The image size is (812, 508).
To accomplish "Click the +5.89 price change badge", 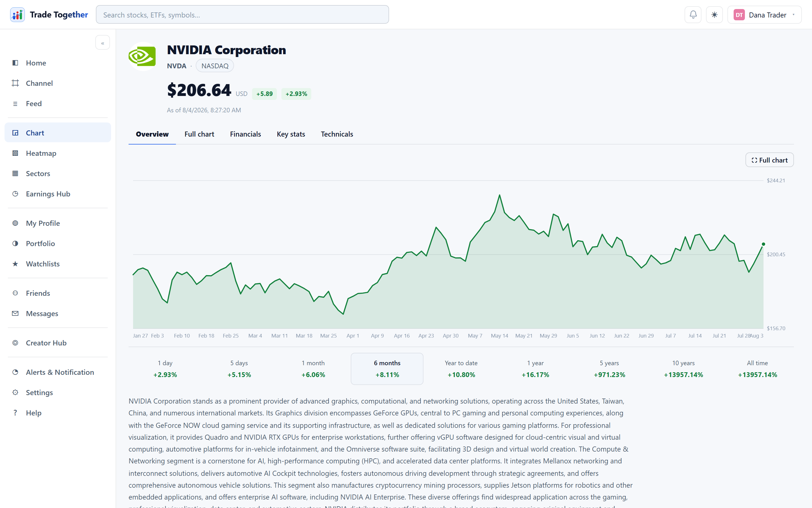I will [x=264, y=94].
